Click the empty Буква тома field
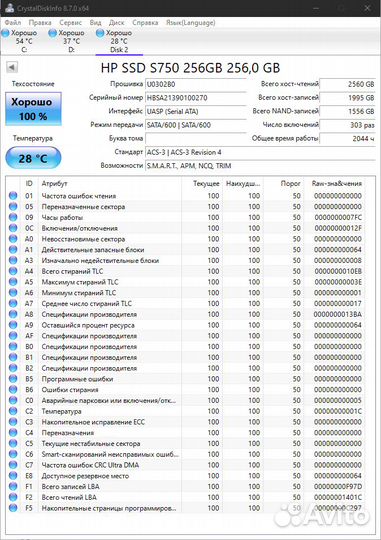 195,138
